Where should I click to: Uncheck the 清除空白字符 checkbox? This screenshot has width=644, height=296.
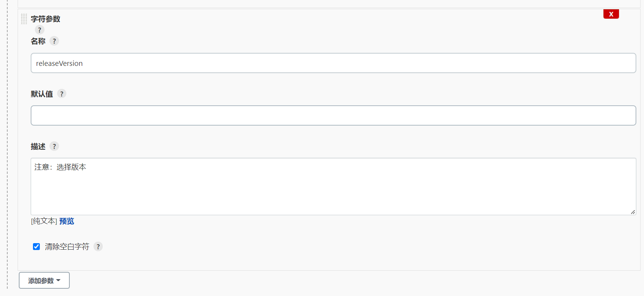[x=36, y=247]
